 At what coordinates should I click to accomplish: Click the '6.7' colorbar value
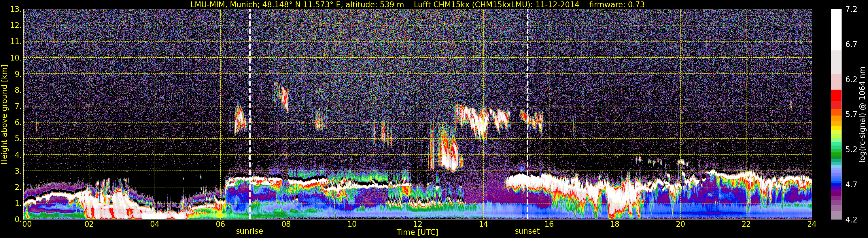tap(851, 44)
